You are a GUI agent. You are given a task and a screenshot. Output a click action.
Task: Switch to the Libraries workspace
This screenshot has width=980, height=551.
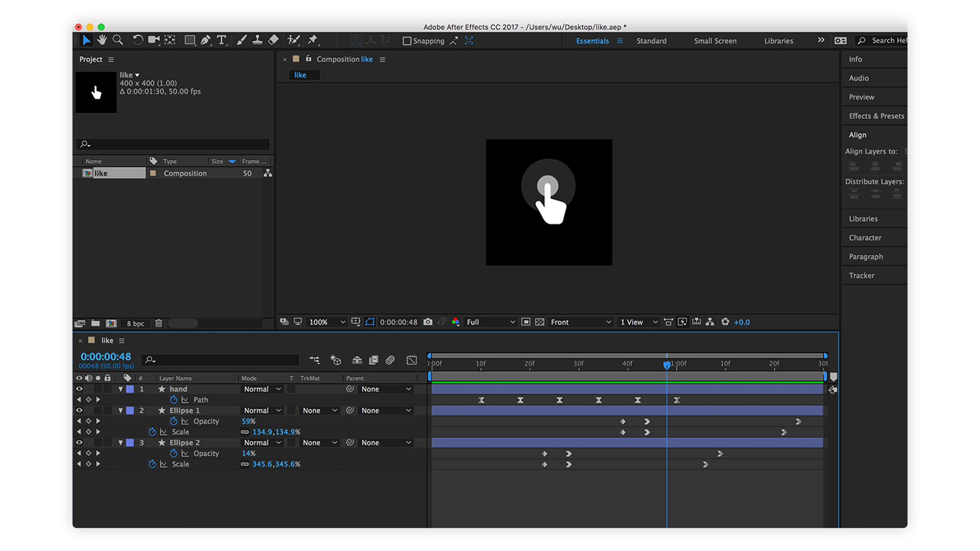point(778,41)
